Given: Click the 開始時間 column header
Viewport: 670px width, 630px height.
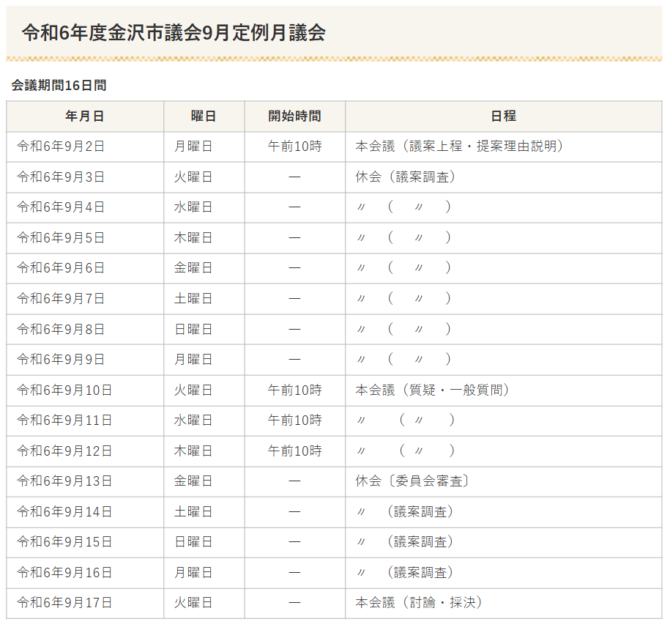Looking at the screenshot, I should [x=294, y=116].
